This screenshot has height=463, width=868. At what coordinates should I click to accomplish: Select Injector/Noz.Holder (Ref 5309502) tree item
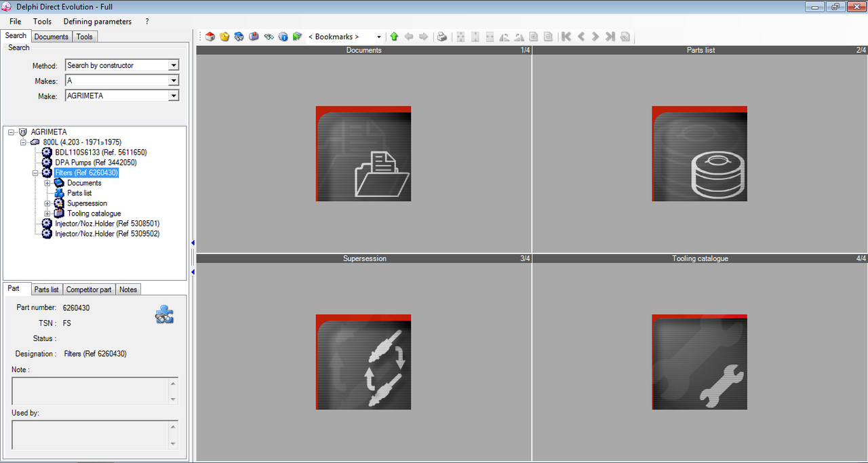107,234
